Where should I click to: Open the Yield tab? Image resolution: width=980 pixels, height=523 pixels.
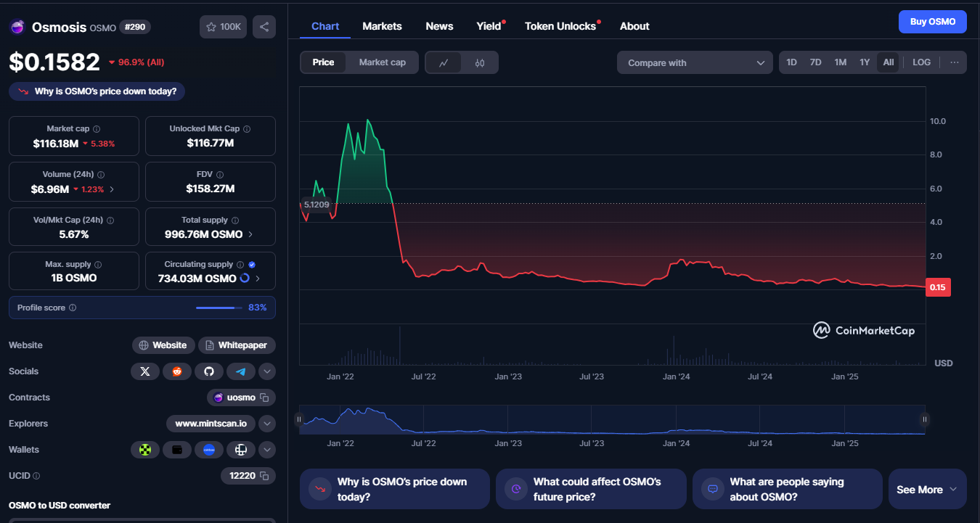(x=490, y=26)
